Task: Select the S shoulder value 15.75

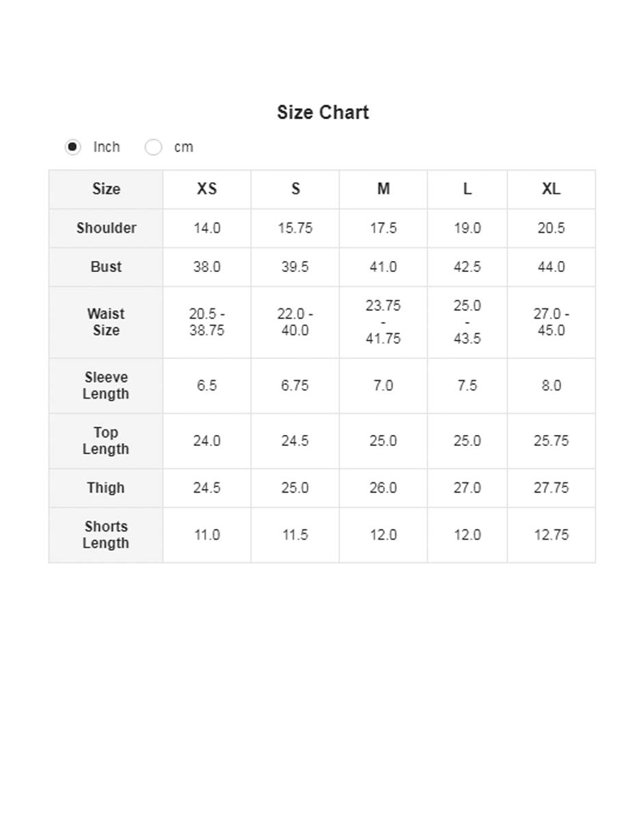Action: tap(295, 228)
